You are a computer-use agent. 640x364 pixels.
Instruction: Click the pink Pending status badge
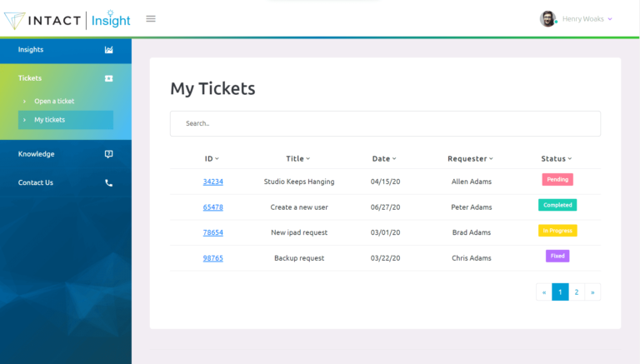click(557, 179)
